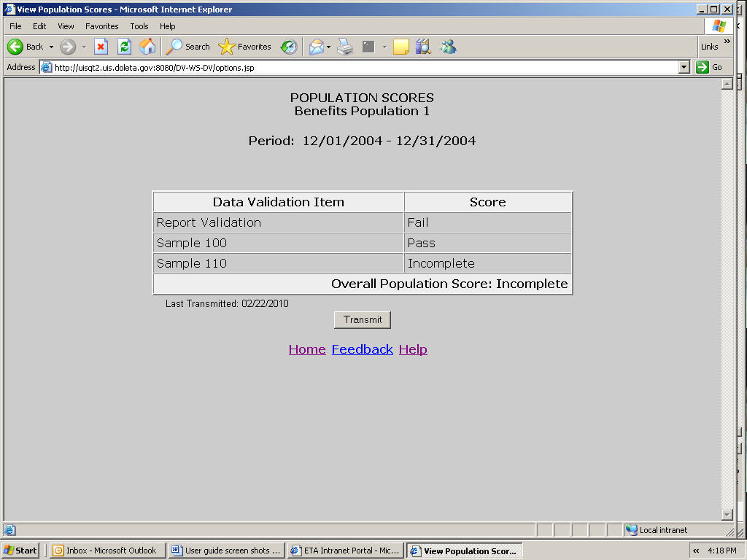Expand the Back history dropdown arrow
747x560 pixels.
(51, 47)
